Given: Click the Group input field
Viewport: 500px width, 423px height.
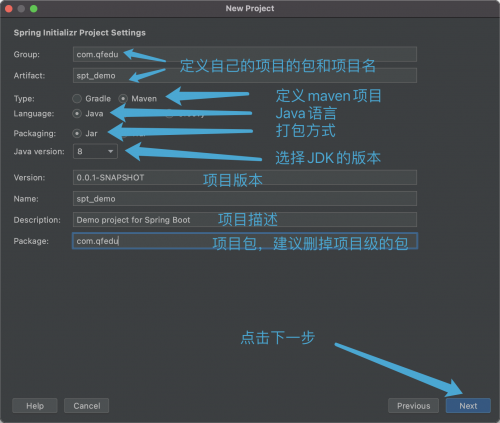Looking at the screenshot, I should [245, 54].
